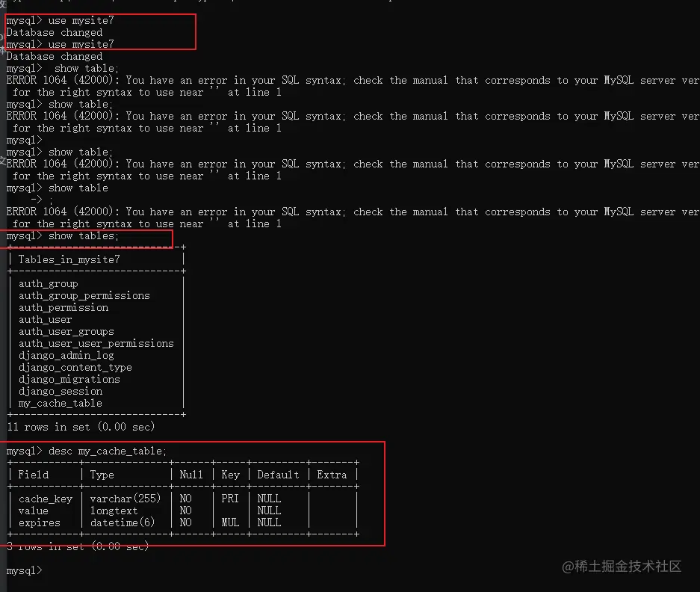Click '11 rows in set (0.00 sec)' line
This screenshot has width=700, height=592.
pyautogui.click(x=81, y=427)
